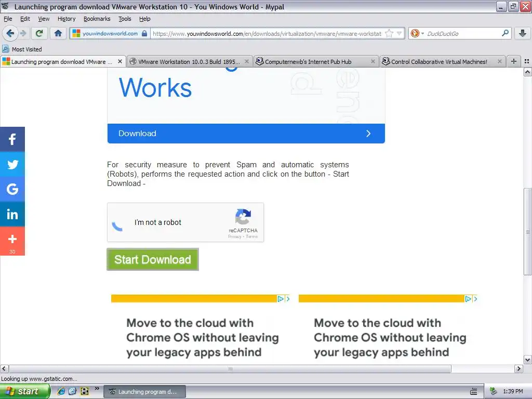
Task: Open the reCAPTCHA Terms link
Action: (x=252, y=236)
